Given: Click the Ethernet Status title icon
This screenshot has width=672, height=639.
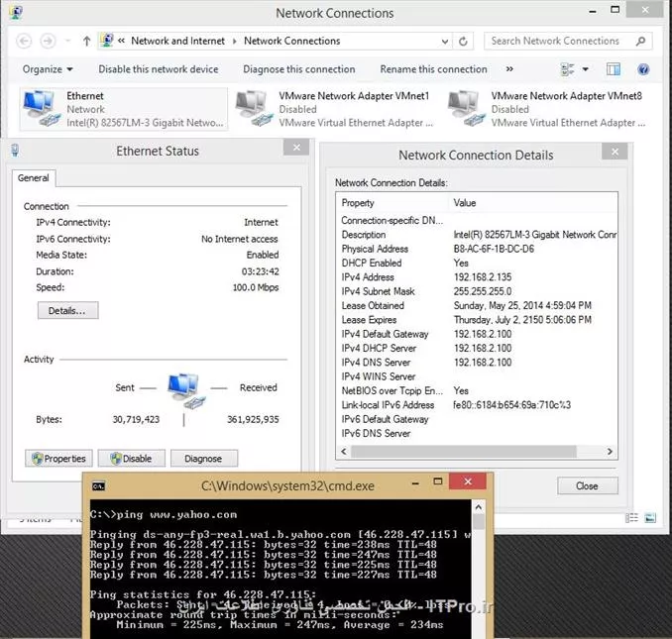Looking at the screenshot, I should pos(15,151).
